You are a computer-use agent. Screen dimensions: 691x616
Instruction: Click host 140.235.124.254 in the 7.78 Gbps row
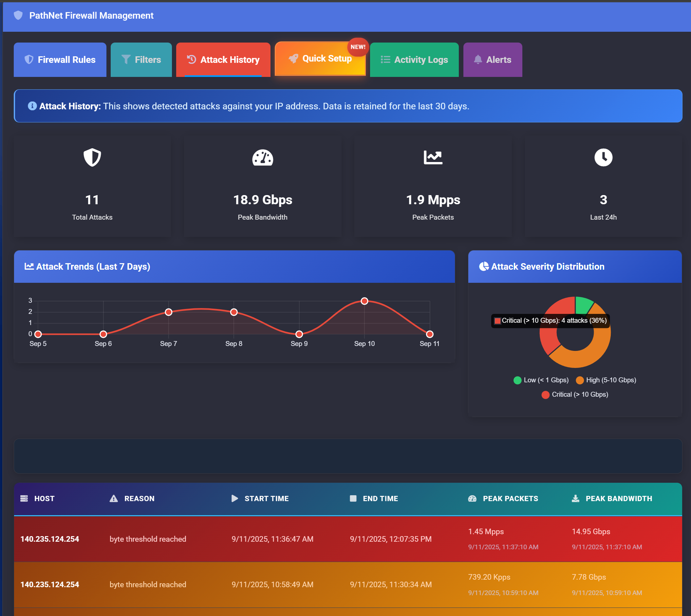coord(50,585)
